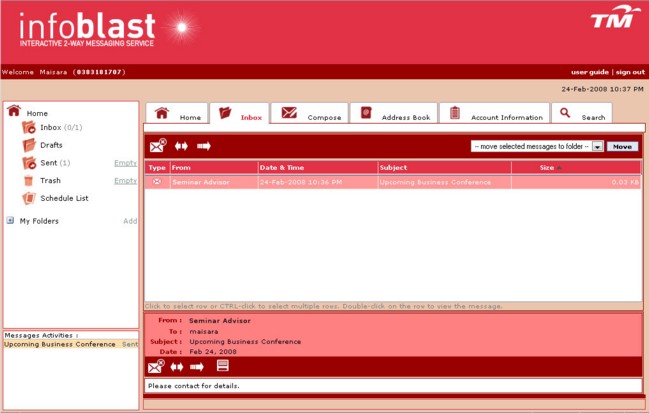Click the forward arrow icon in the top toolbar
The width and height of the screenshot is (649, 413).
(204, 146)
